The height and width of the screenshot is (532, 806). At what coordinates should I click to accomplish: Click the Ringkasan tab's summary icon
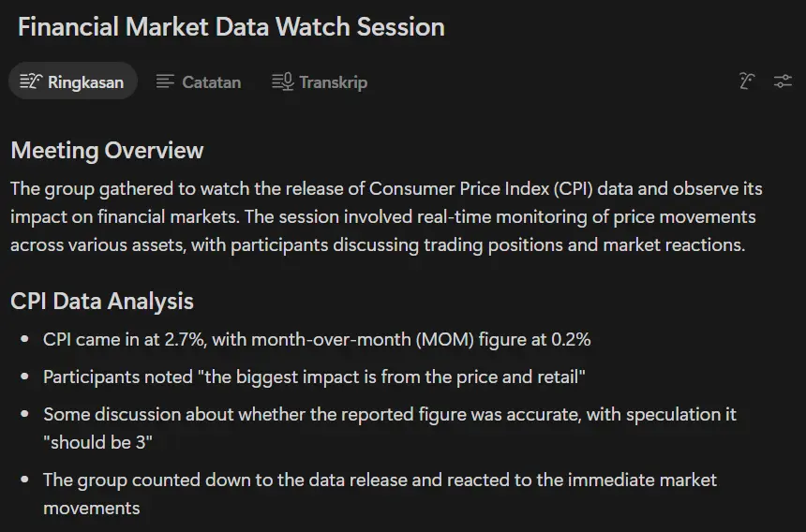click(31, 81)
